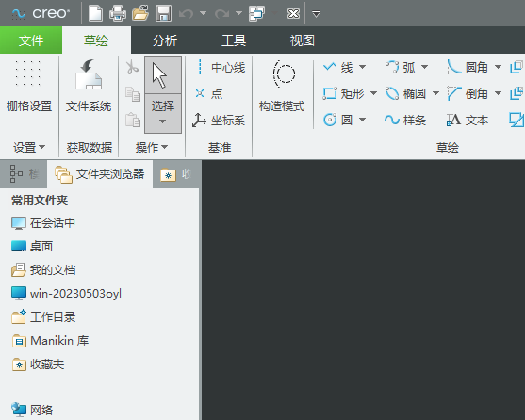Open the 选择 select dropdown arrow
This screenshot has height=420, width=525.
click(163, 121)
